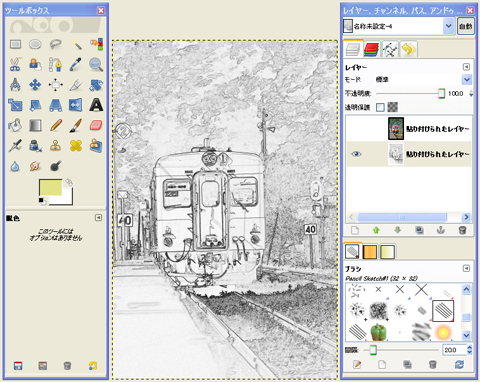480x382 pixels.
Task: Swap foreground and background colors
Action: coord(69,182)
